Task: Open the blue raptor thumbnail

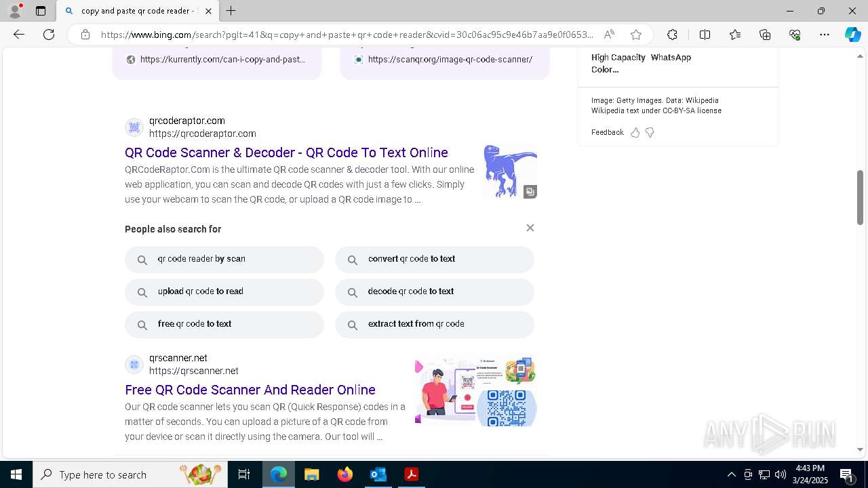Action: click(x=510, y=171)
